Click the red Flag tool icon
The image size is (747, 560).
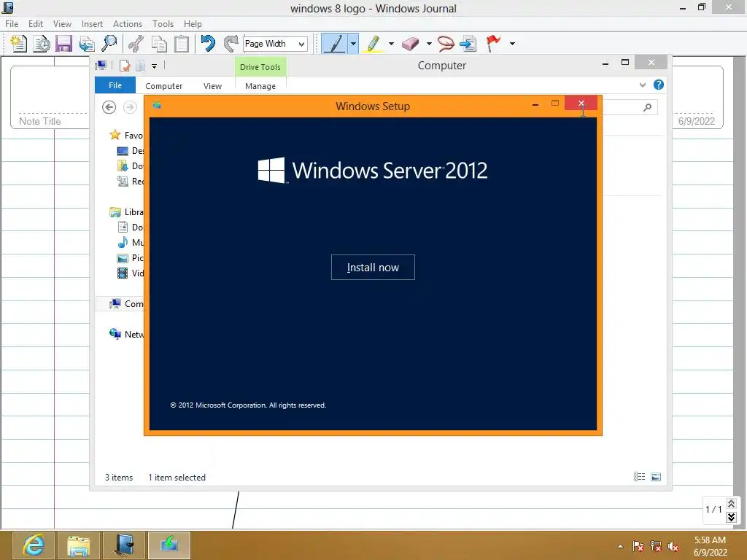(493, 44)
